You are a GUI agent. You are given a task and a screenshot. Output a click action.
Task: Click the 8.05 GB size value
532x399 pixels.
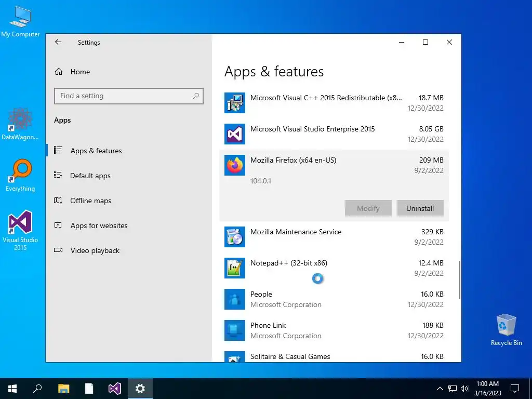(431, 129)
